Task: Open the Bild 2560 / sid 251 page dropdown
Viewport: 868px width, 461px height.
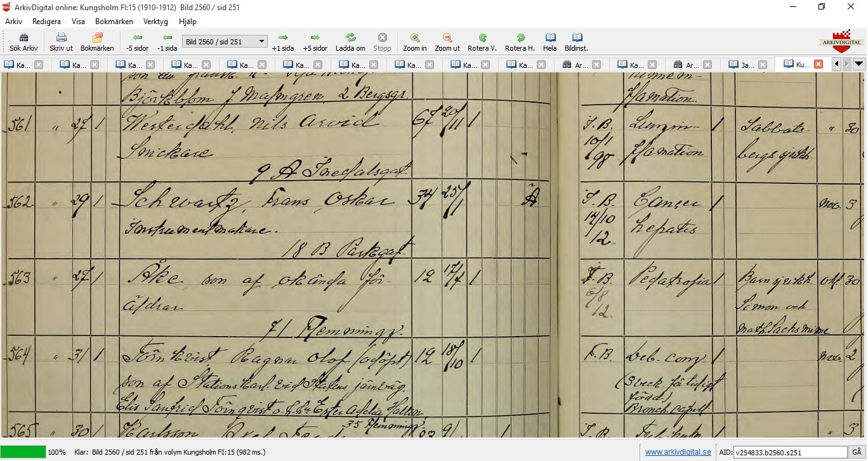Action: tap(225, 42)
